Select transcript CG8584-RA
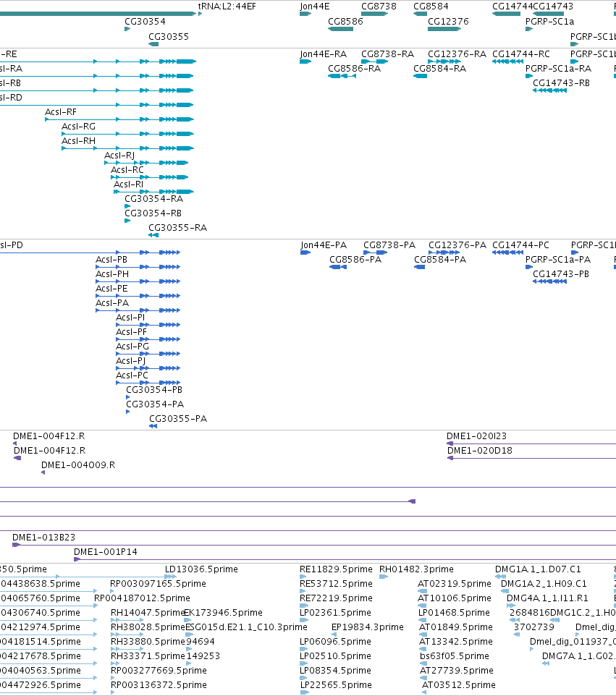This screenshot has width=616, height=696. point(439,68)
